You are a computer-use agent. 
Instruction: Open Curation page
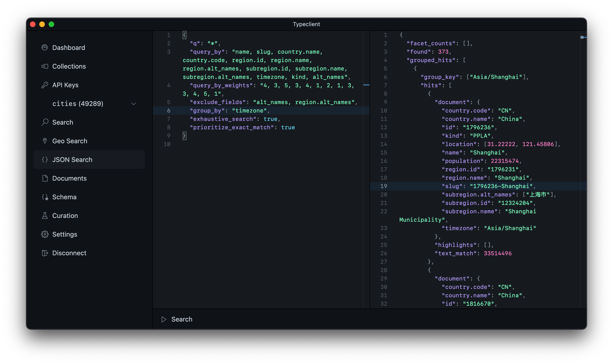point(89,216)
